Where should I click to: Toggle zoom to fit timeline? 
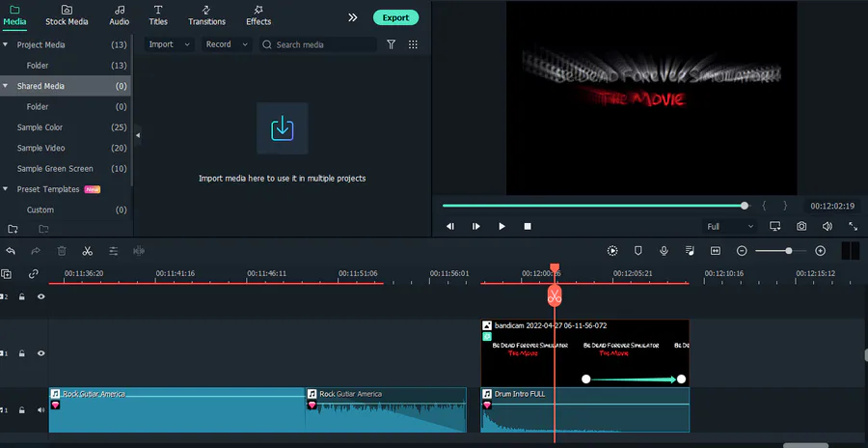[x=716, y=251]
